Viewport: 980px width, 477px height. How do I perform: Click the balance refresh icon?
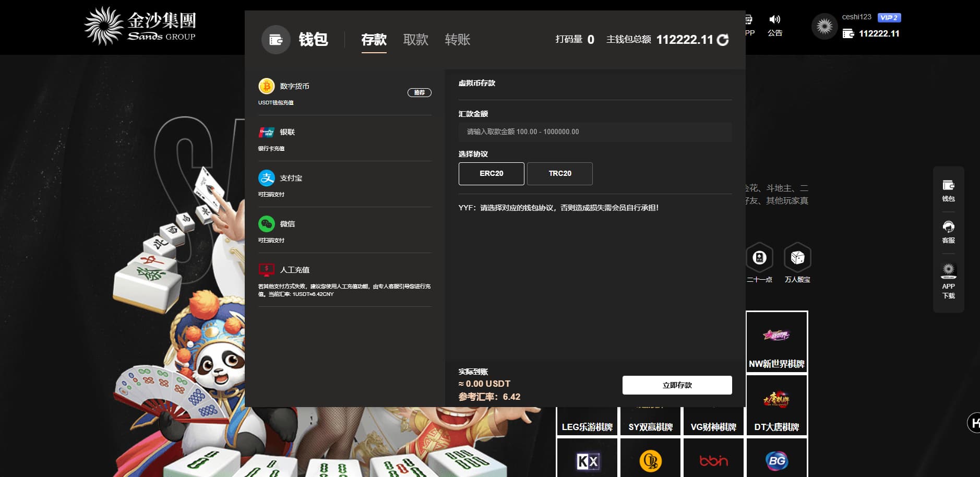click(723, 40)
